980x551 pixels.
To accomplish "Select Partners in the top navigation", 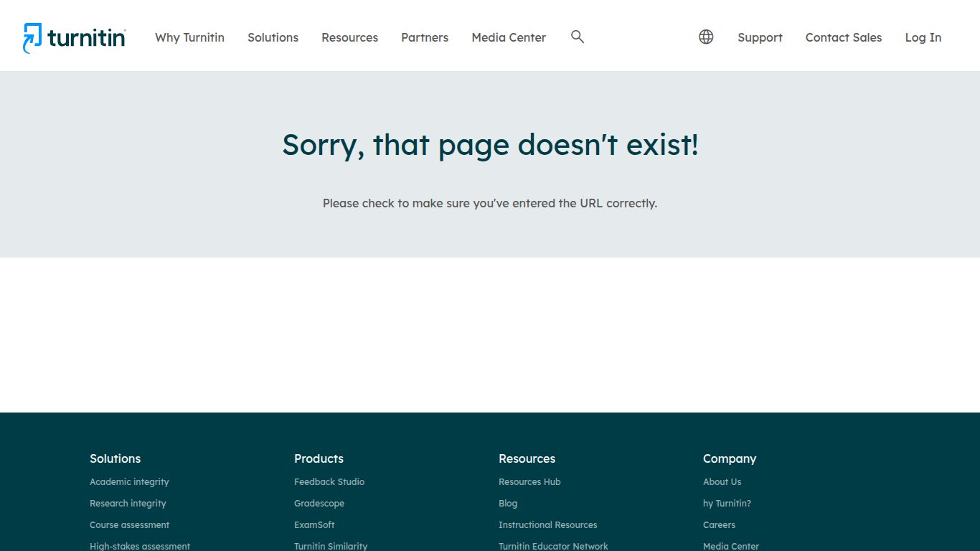I will pos(425,37).
